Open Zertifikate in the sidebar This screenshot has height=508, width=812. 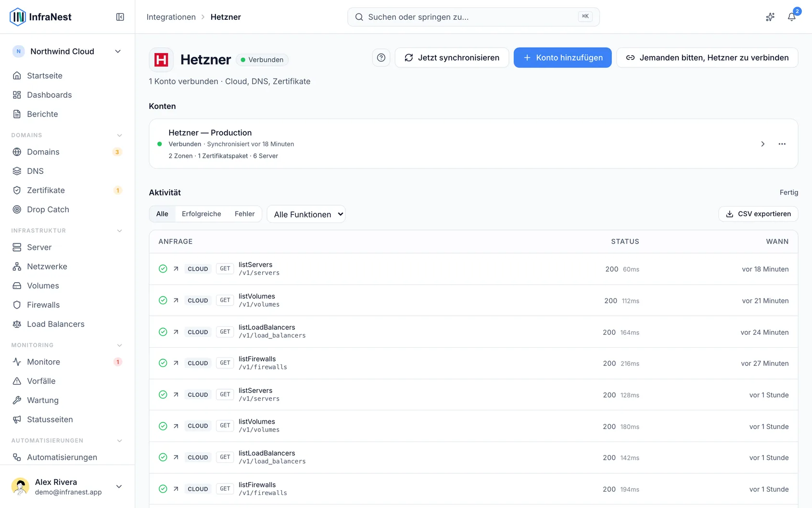pos(67,190)
